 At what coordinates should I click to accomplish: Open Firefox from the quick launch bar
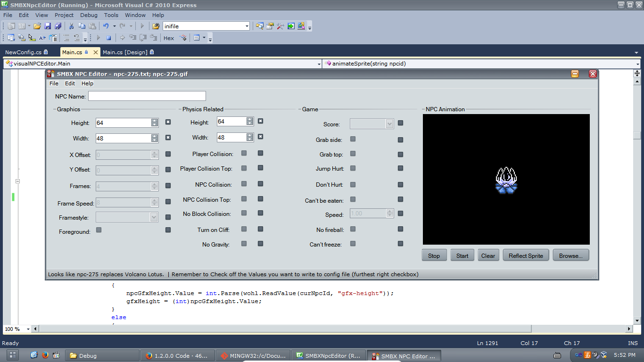pos(45,355)
